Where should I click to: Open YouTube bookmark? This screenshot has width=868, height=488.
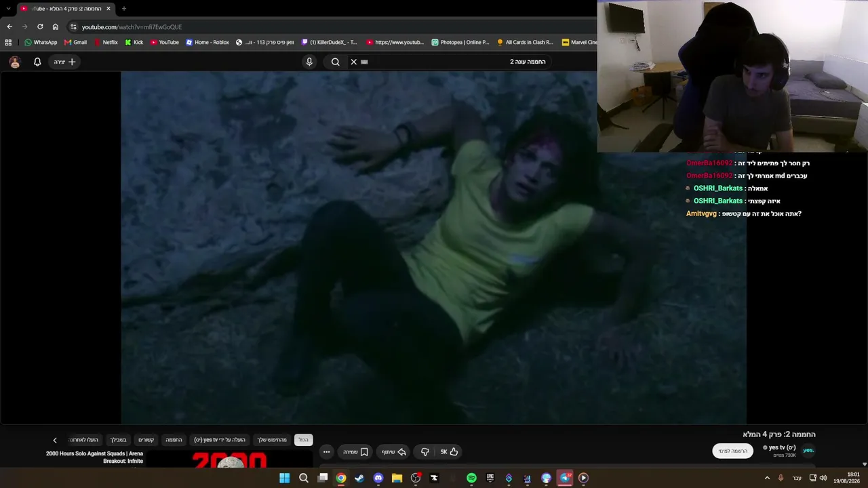[165, 42]
